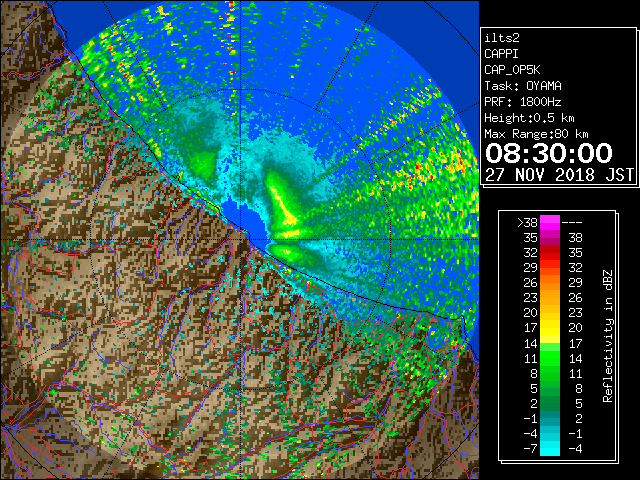
Task: Select the '27 NOV 2018 JST' date
Action: coord(559,175)
